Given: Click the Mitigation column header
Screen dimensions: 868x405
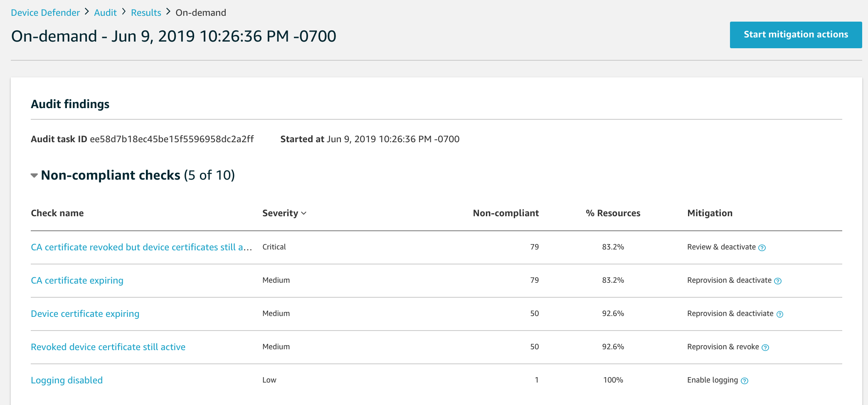Looking at the screenshot, I should pyautogui.click(x=710, y=213).
